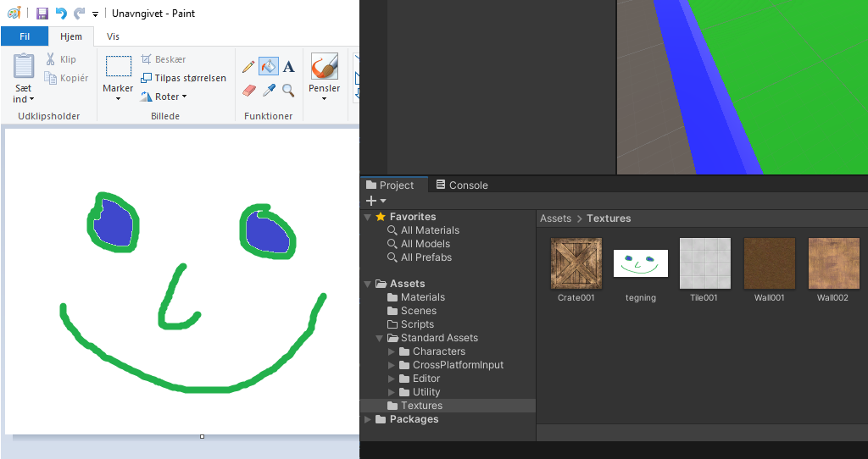Open the Roter dropdown
Image resolution: width=868 pixels, height=459 pixels.
[164, 97]
